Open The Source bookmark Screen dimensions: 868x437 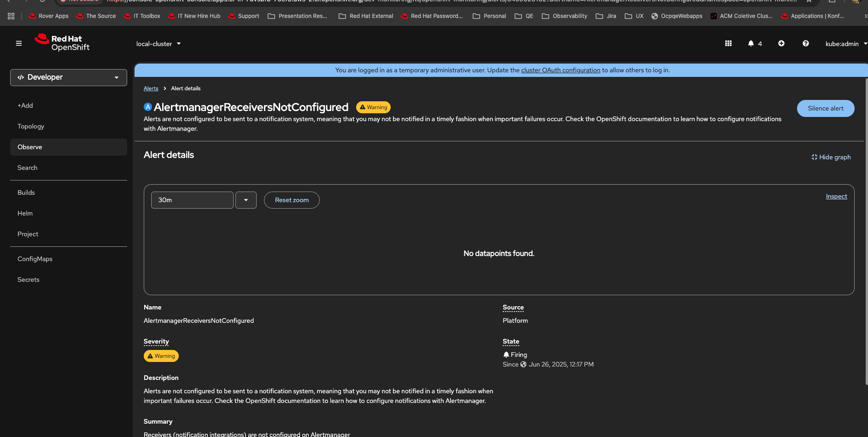96,16
